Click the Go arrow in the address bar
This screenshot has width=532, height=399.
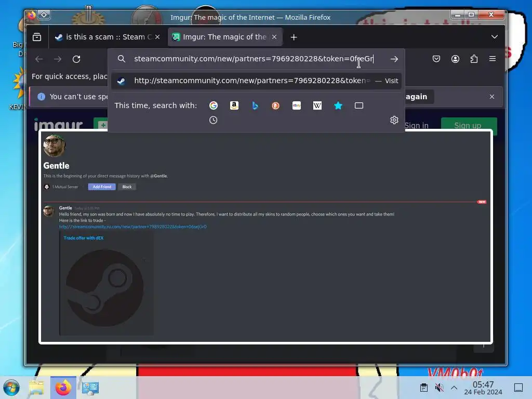(394, 59)
